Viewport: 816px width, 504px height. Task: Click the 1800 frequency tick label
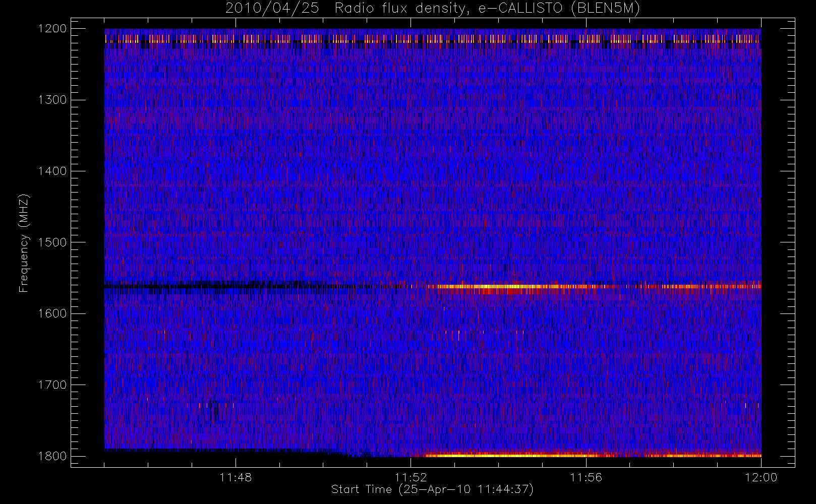(52, 456)
